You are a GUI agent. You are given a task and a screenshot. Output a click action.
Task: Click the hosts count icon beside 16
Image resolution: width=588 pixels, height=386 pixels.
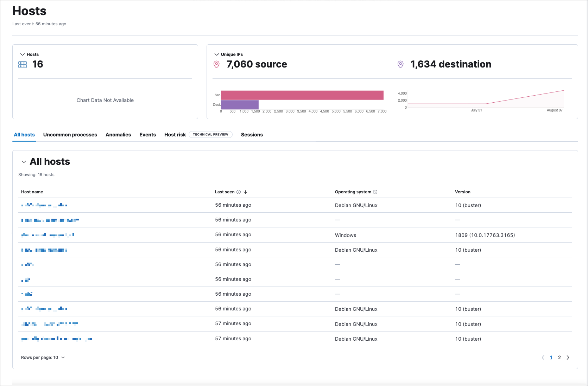tap(22, 64)
